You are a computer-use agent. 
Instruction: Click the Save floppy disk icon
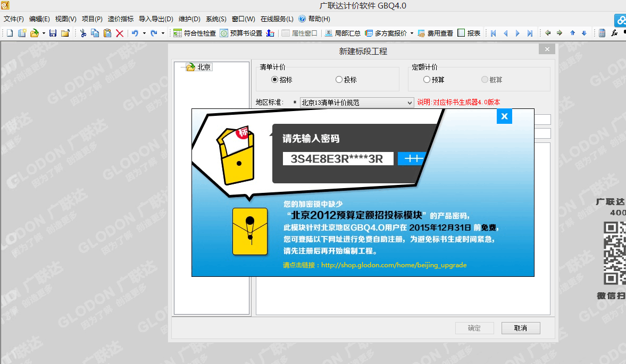[x=53, y=33]
